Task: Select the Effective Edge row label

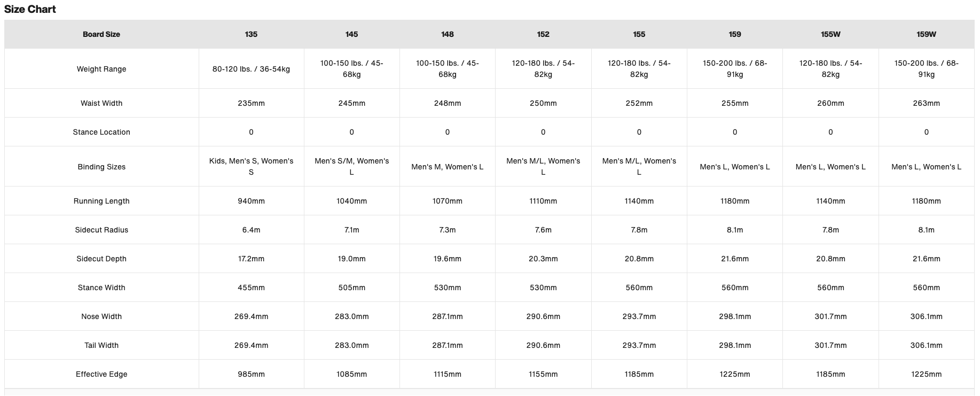Action: click(101, 374)
